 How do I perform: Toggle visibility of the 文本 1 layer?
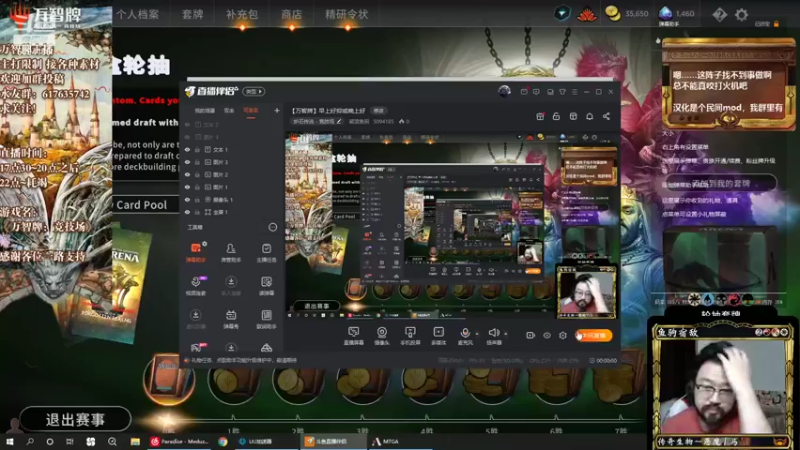pos(187,150)
